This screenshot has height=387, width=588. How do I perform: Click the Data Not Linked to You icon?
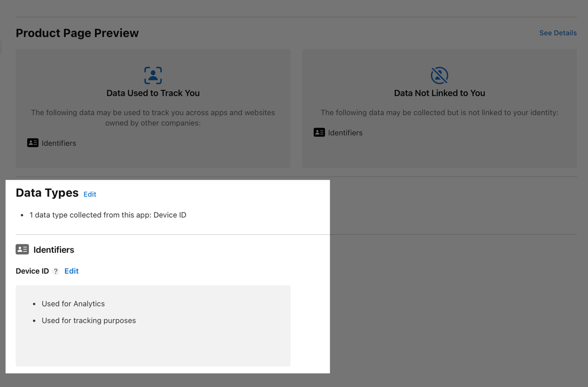click(440, 75)
